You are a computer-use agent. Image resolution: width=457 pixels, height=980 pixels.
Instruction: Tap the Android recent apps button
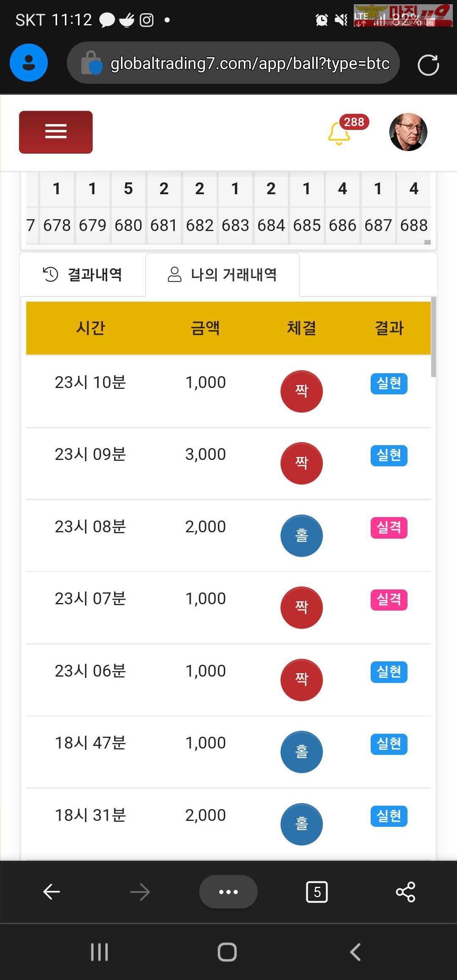[x=99, y=952]
